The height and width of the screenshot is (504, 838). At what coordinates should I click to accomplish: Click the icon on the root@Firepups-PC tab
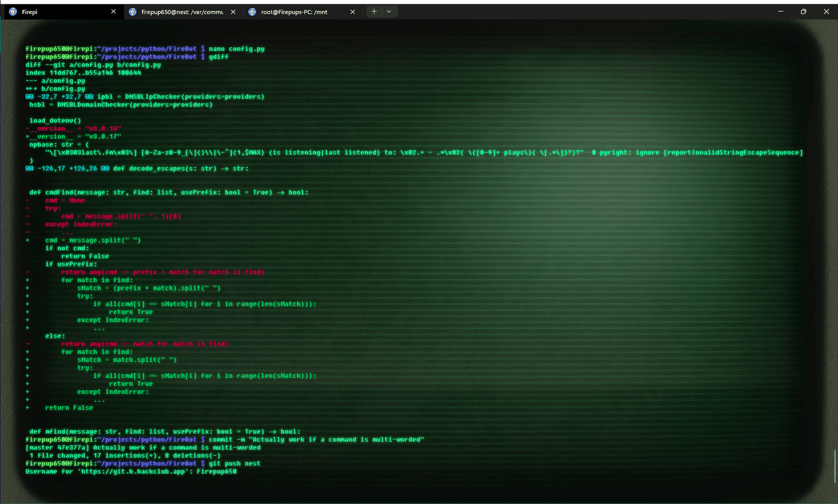[253, 12]
